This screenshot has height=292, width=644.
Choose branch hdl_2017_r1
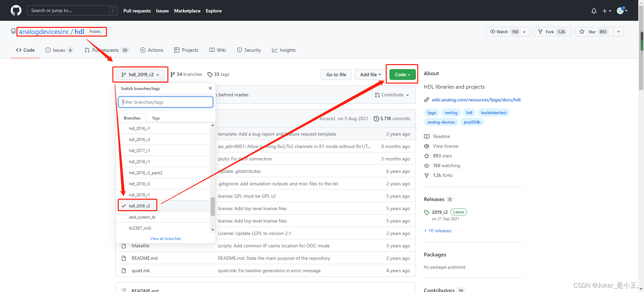click(163, 151)
